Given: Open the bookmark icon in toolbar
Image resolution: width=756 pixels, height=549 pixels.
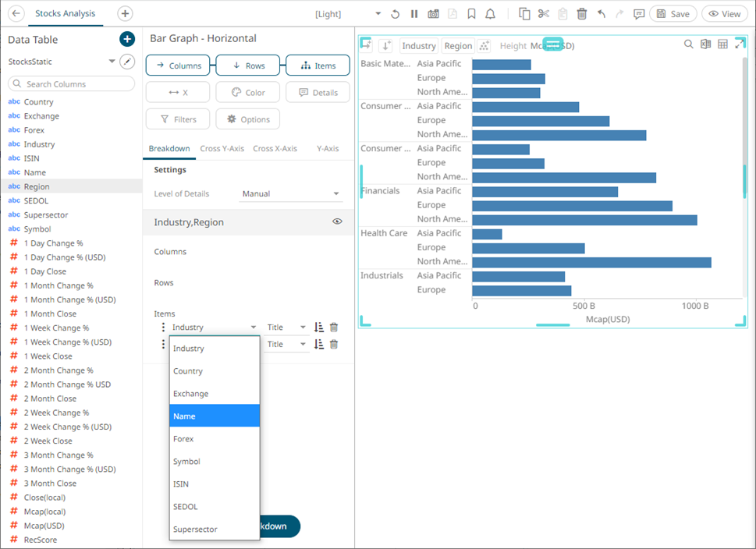Looking at the screenshot, I should [471, 14].
